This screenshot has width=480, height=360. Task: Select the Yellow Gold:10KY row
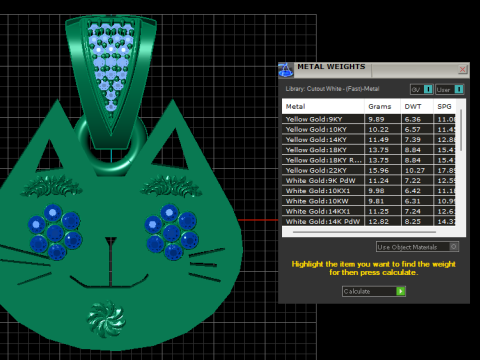pyautogui.click(x=369, y=129)
